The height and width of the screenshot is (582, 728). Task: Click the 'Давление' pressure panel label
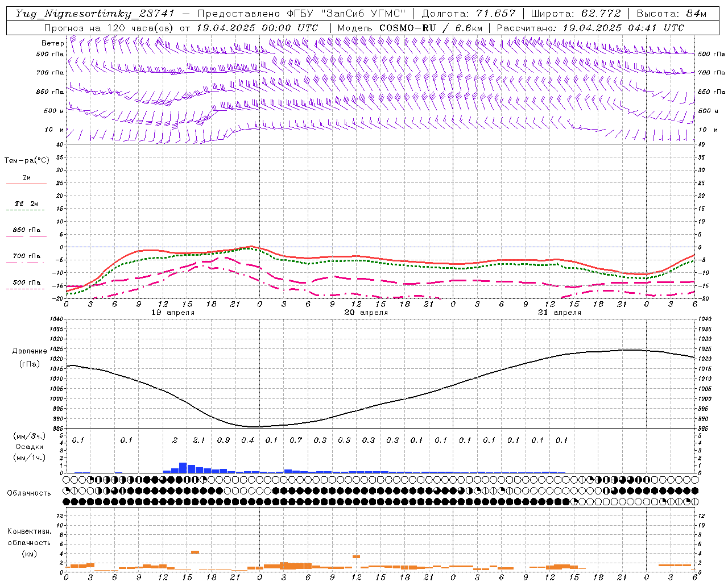30,351
